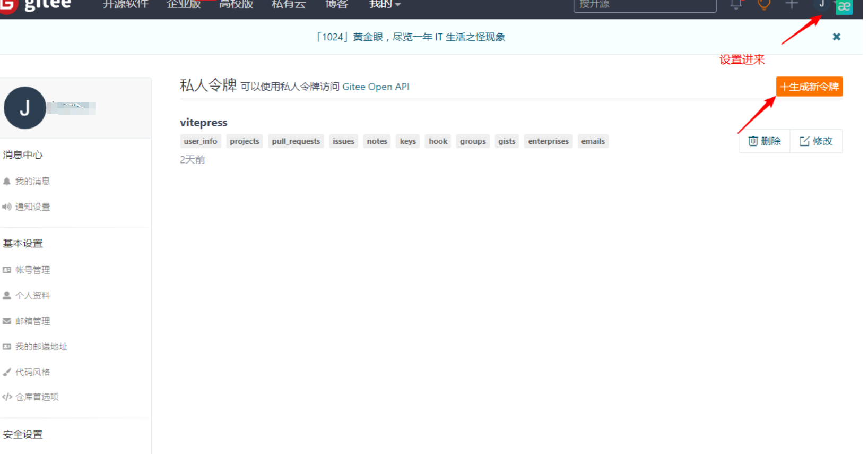The width and height of the screenshot is (868, 454).
Task: Click the envelope icon beside 邮箱管理
Action: coord(7,321)
